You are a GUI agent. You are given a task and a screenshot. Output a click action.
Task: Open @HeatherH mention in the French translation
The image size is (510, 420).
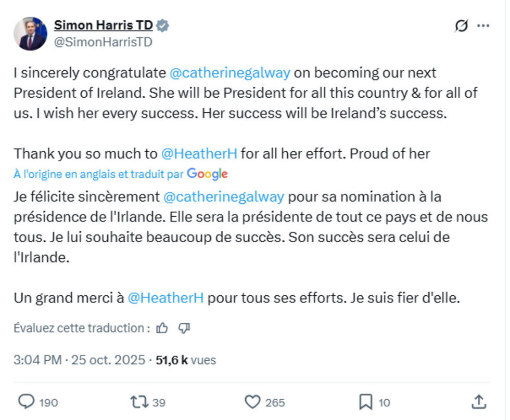pos(165,298)
